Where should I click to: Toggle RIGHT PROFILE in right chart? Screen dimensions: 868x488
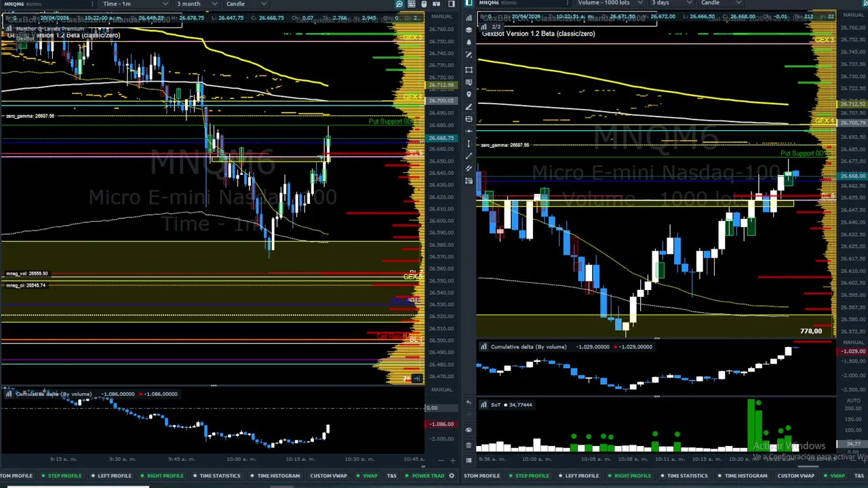[629, 476]
